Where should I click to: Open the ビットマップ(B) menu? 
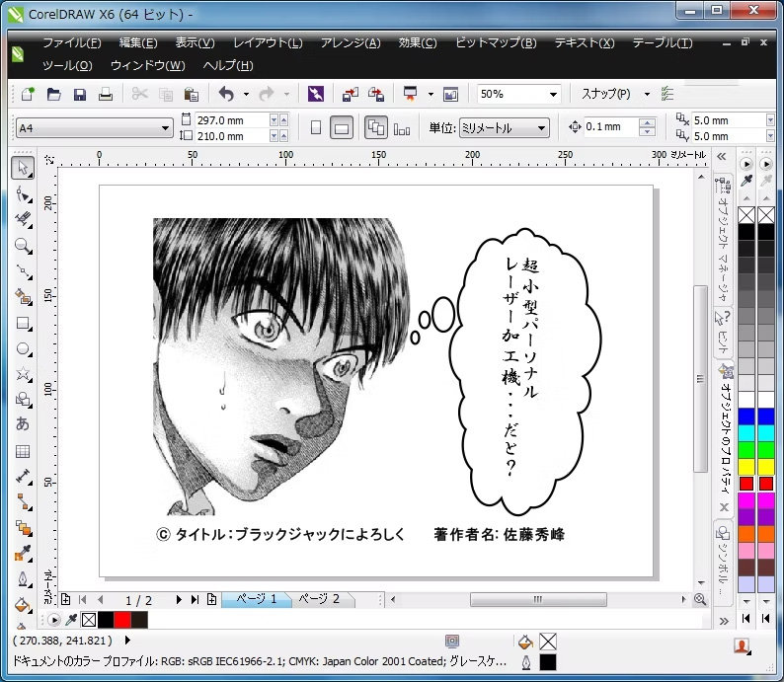(496, 43)
